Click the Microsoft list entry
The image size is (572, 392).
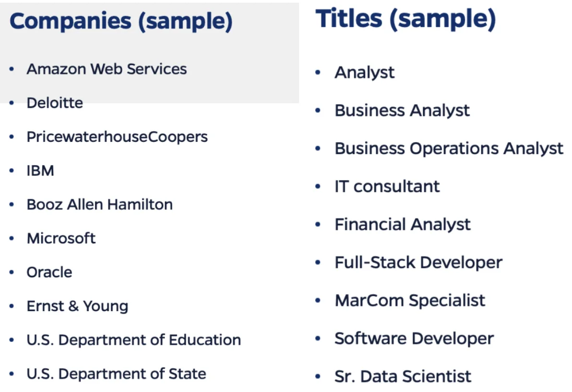pyautogui.click(x=61, y=238)
